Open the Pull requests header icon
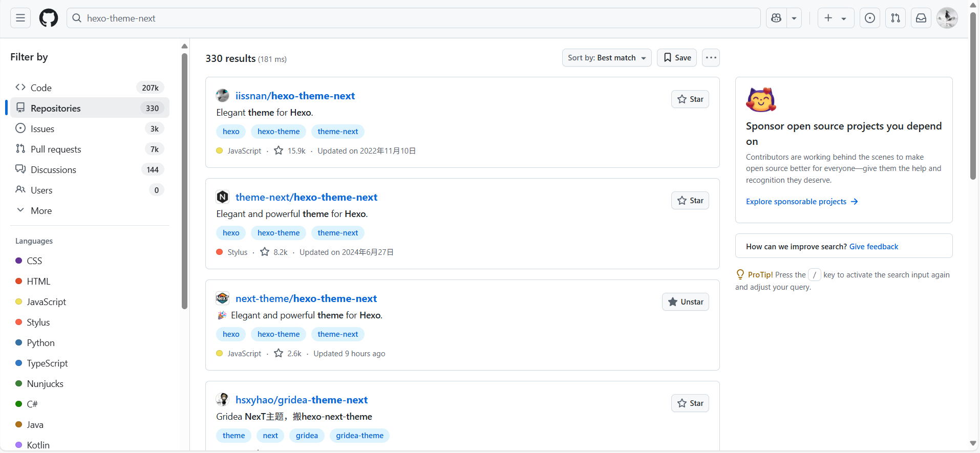 (x=896, y=18)
